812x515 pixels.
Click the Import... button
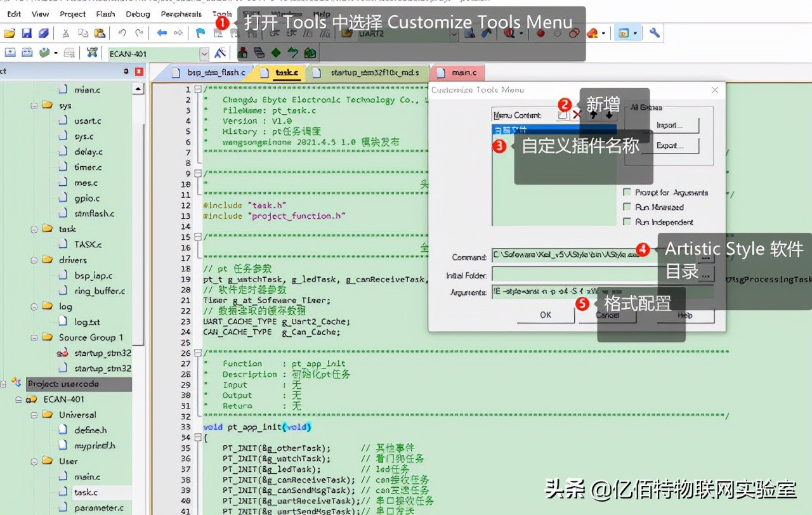[670, 125]
